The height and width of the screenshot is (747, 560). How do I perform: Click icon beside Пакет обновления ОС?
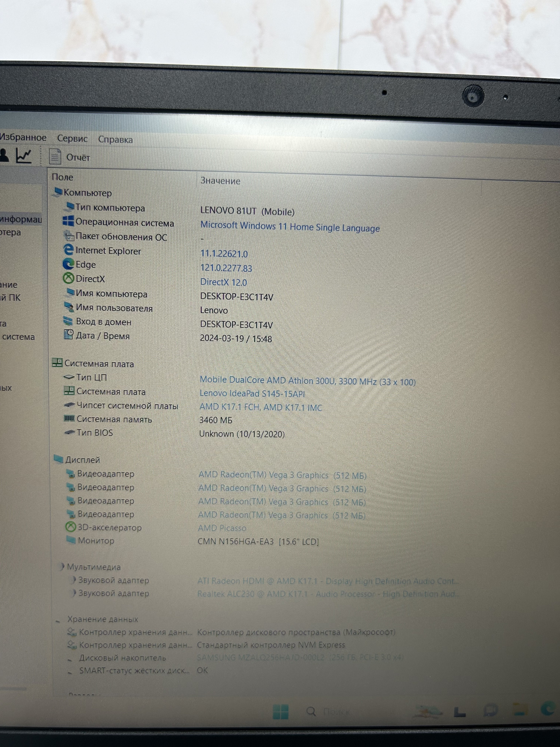tap(69, 236)
